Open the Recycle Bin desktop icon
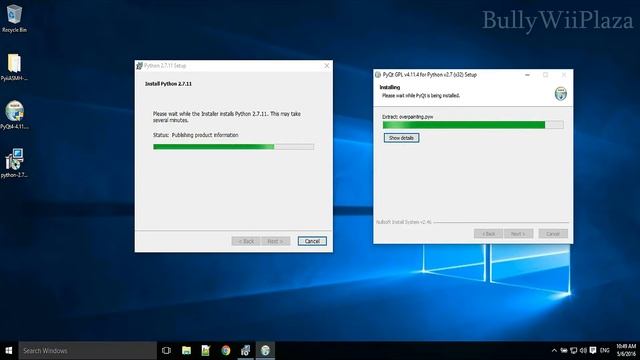Viewport: 640px width, 360px height. click(14, 18)
